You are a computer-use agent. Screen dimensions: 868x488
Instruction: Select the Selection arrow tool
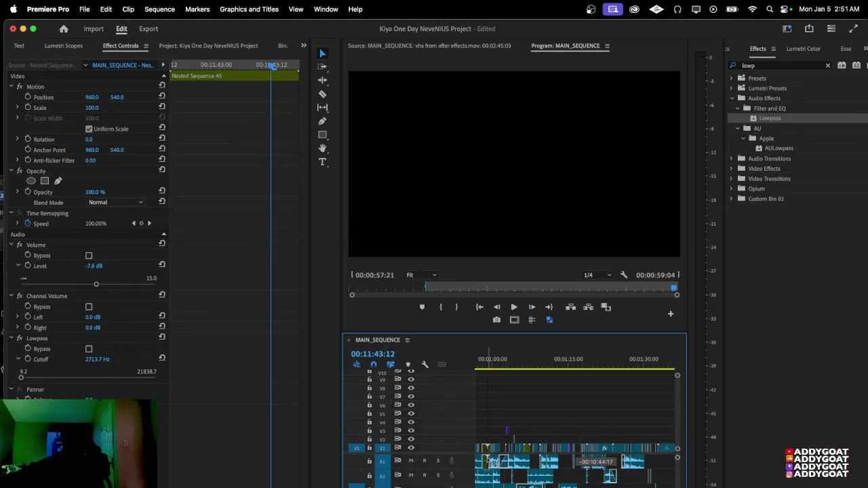(x=322, y=54)
